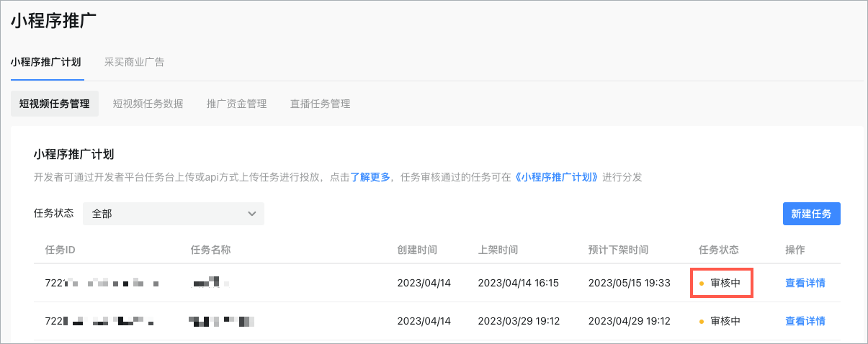The image size is (868, 344).
Task: Click the 创建时间 column header
Action: pyautogui.click(x=417, y=250)
